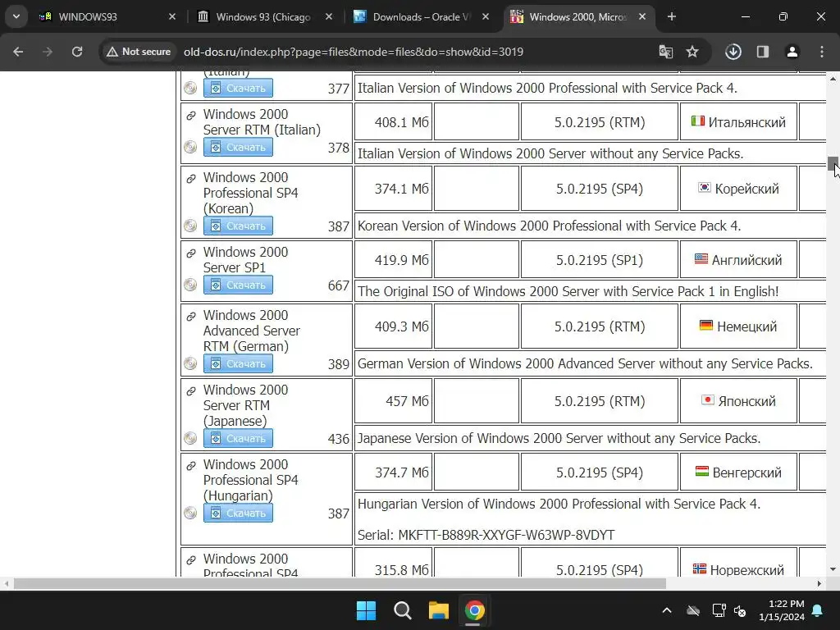Click the US flag next to Английский
The height and width of the screenshot is (630, 840).
pos(701,258)
